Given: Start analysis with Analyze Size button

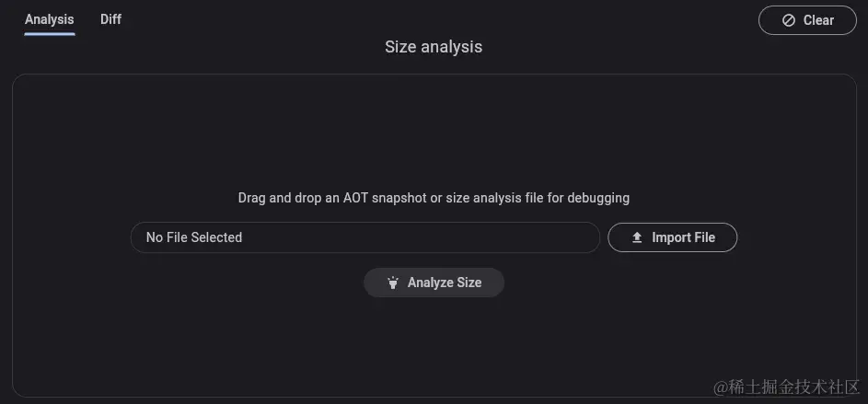Looking at the screenshot, I should [434, 283].
